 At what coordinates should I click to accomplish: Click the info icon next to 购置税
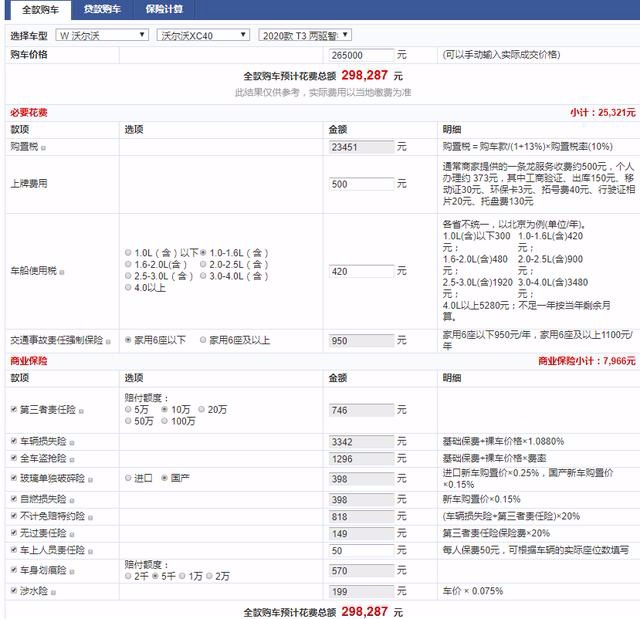[43, 148]
